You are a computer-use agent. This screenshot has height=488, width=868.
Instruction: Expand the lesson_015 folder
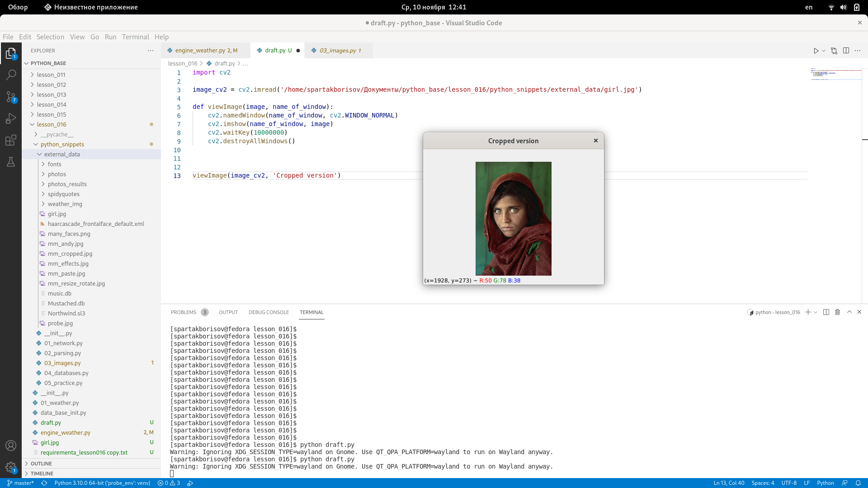(52, 114)
